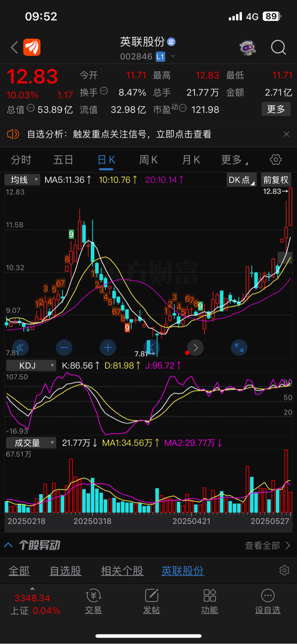The width and height of the screenshot is (297, 644).
Task: Tap the J:95.72 value
Action: click(x=163, y=366)
